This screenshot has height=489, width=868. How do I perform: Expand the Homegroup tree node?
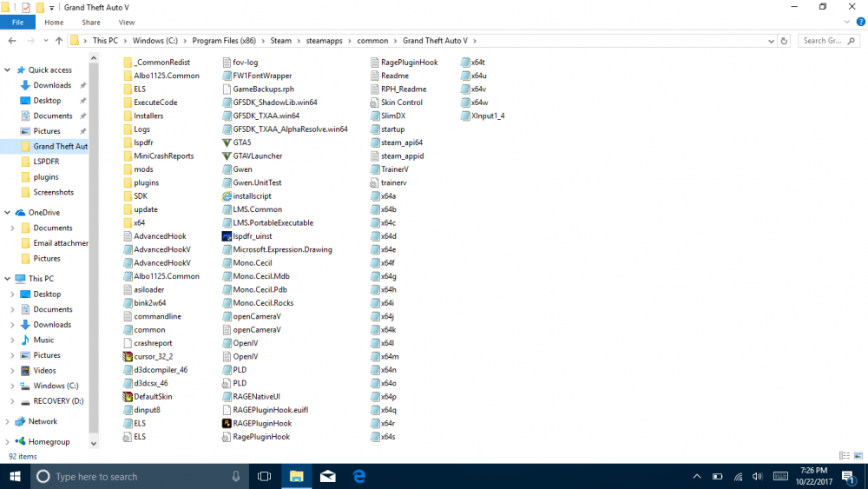pos(7,442)
